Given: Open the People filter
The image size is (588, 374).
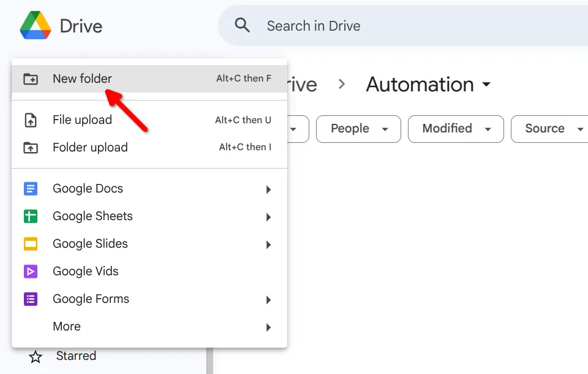Looking at the screenshot, I should point(358,129).
